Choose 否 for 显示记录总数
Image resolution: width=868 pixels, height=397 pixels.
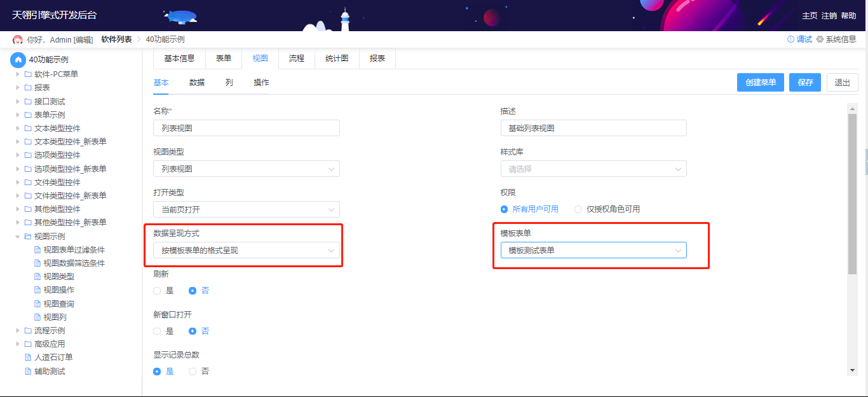click(x=193, y=372)
